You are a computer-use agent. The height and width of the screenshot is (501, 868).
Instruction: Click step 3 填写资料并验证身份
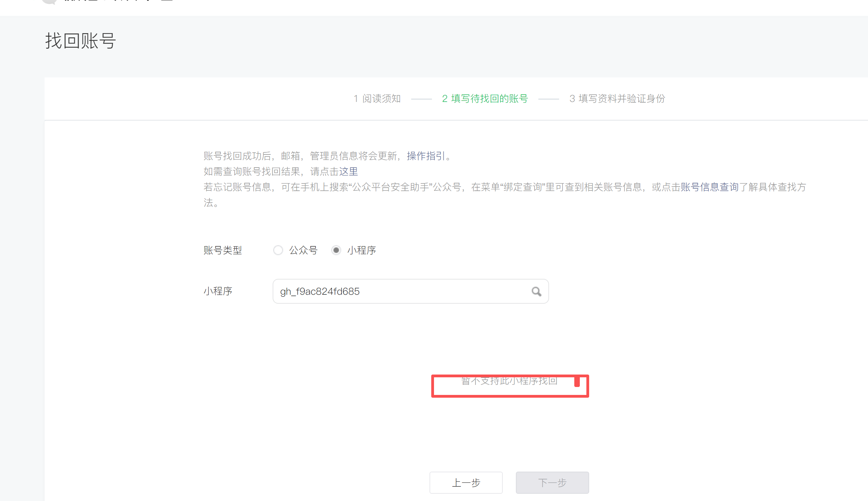click(617, 99)
